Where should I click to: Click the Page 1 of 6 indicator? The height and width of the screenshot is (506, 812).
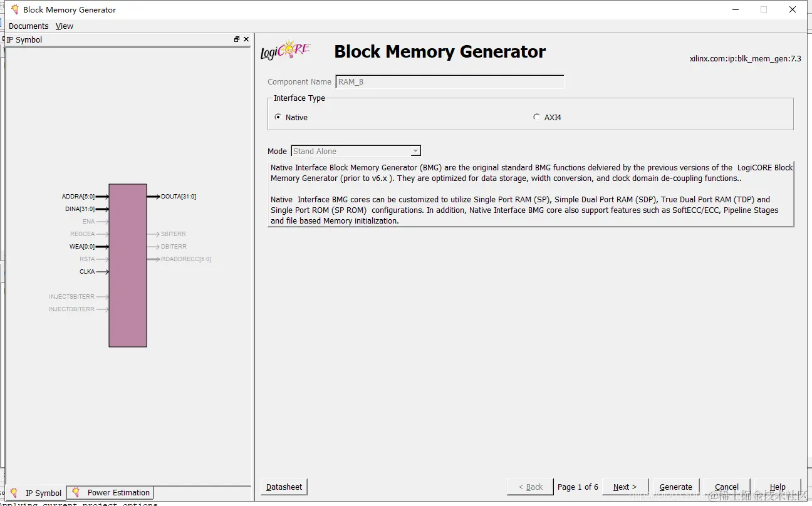point(578,487)
